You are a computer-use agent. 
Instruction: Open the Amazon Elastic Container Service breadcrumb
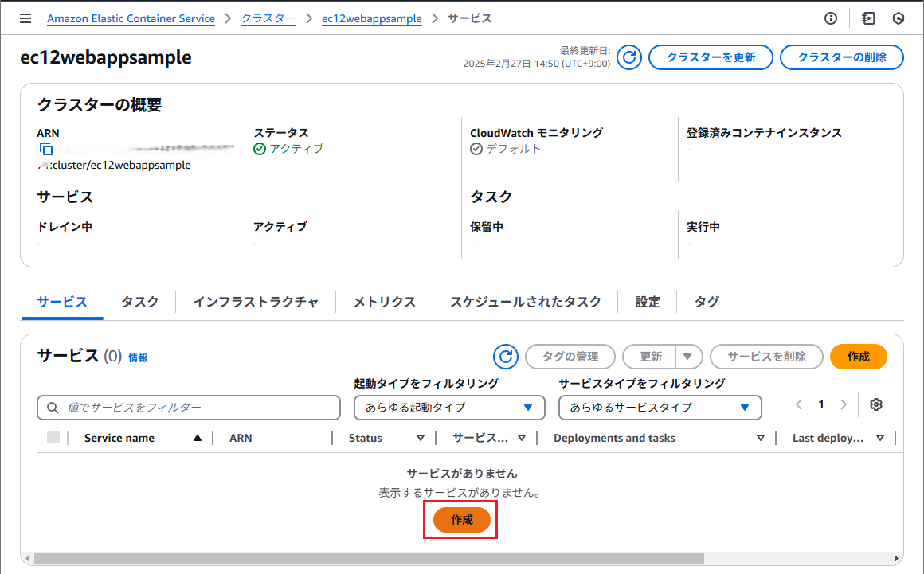131,18
